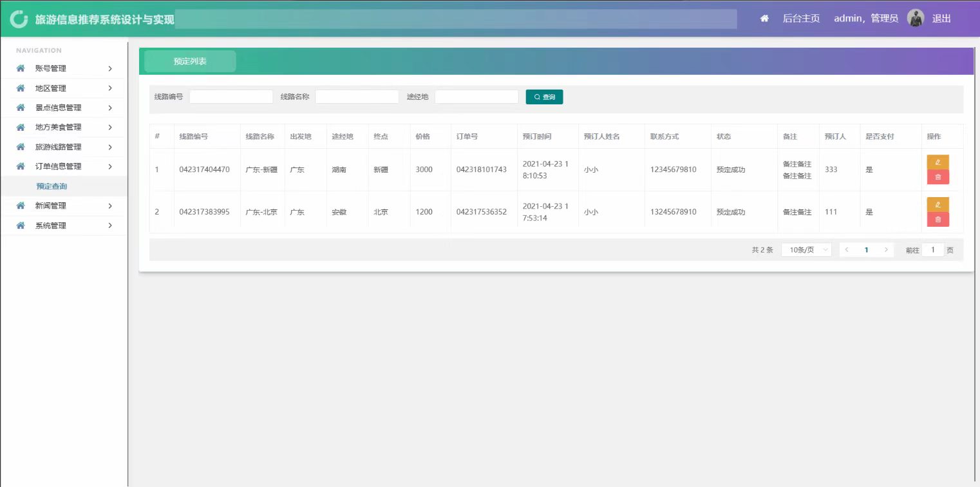Expand the 景点信息管理 chevron
The height and width of the screenshot is (487, 980).
pos(110,108)
